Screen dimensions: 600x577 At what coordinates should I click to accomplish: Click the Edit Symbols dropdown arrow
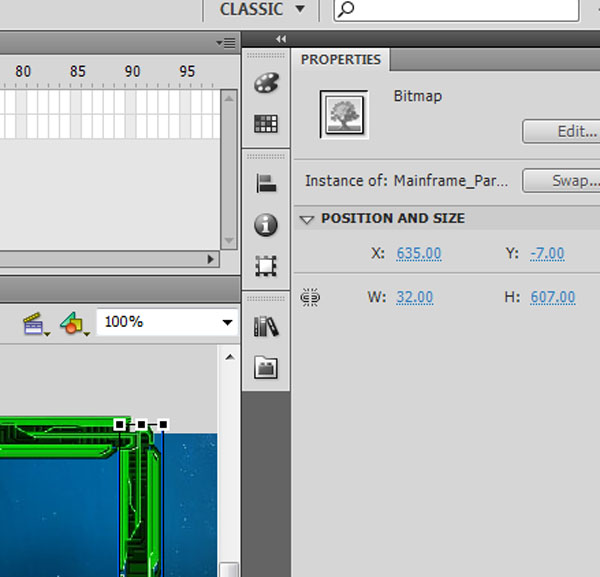point(87,334)
